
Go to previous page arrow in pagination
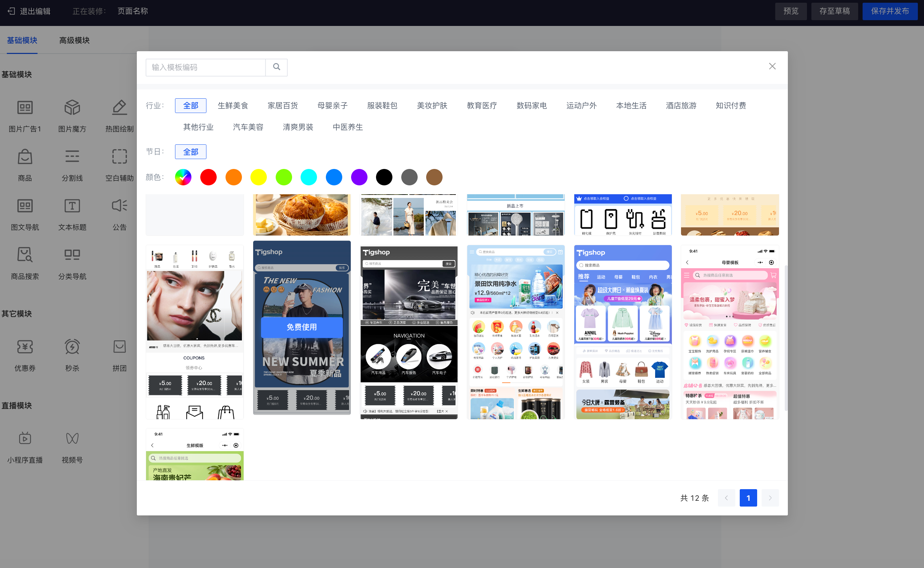[726, 498]
